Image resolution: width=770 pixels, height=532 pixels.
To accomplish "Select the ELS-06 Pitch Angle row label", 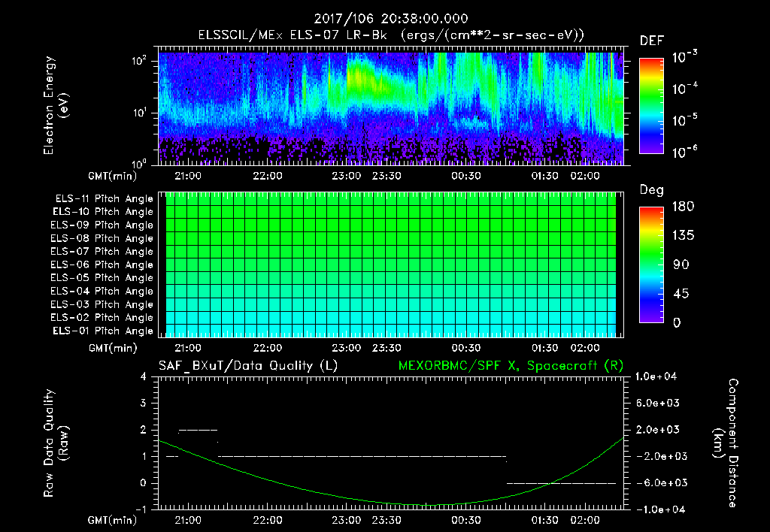I will point(102,264).
